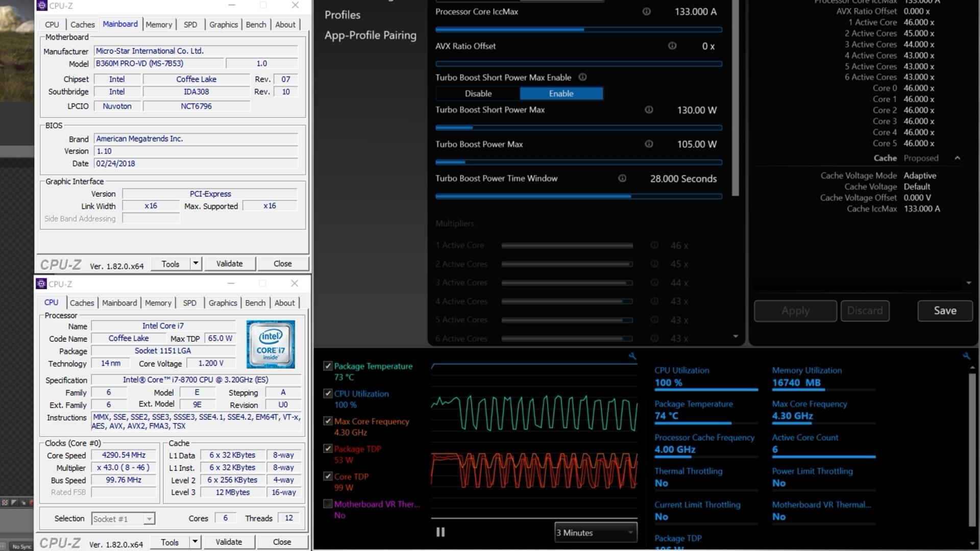Click info icon beside Processor Core IccMax
Viewport: 980px width, 551px height.
tap(646, 11)
